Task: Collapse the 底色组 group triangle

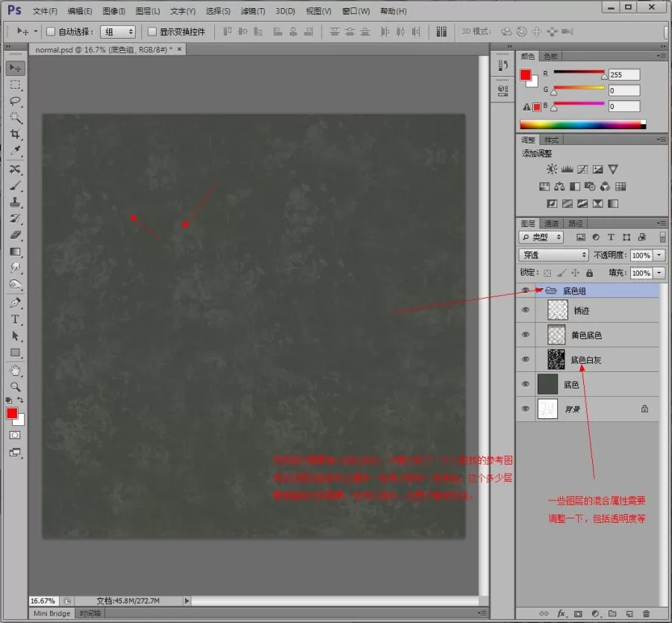Action: [x=539, y=291]
